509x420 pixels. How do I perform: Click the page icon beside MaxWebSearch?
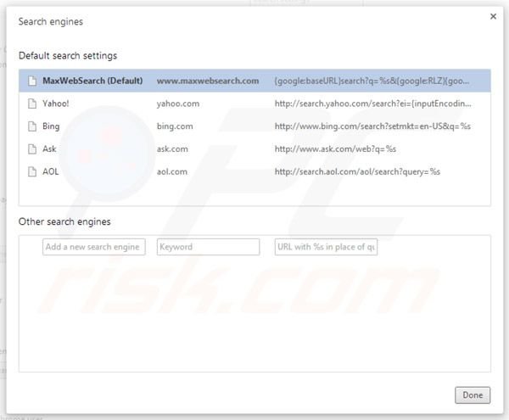(x=32, y=81)
